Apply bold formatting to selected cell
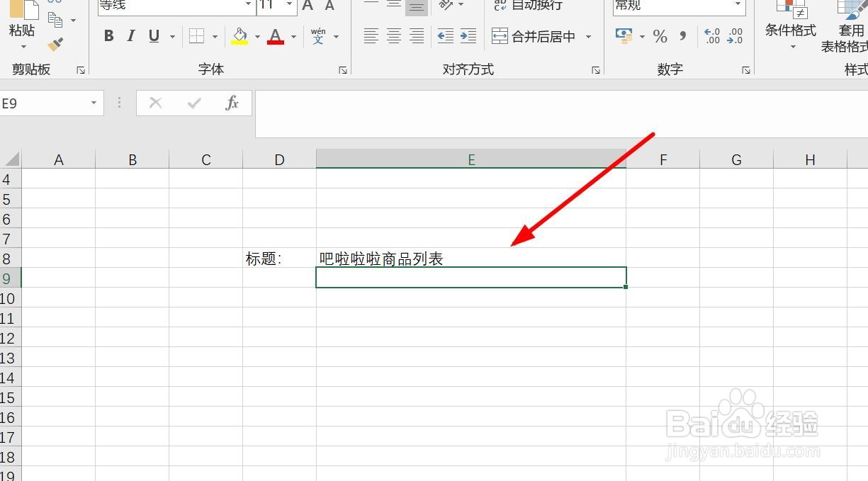Viewport: 868px width, 481px height. (x=108, y=35)
